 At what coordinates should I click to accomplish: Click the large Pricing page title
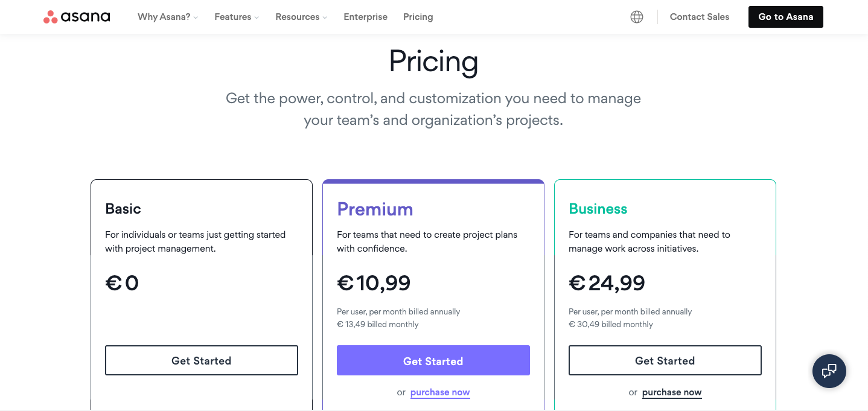[x=433, y=61]
